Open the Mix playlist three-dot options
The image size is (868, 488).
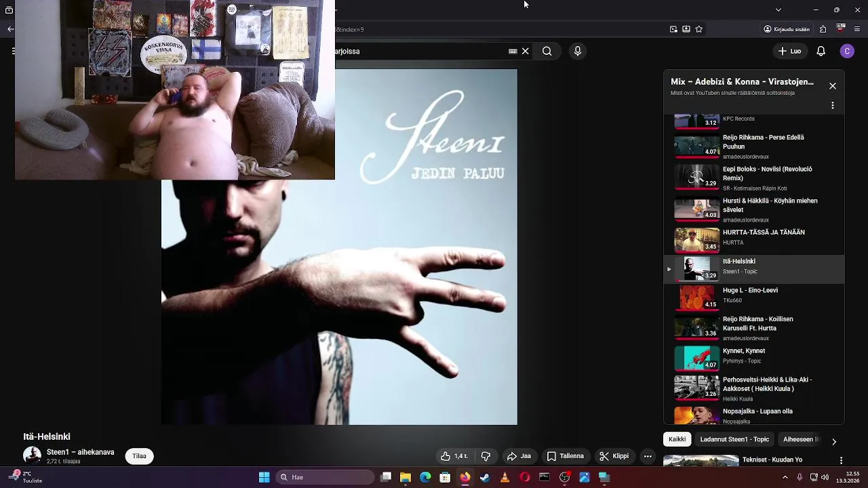[x=833, y=106]
